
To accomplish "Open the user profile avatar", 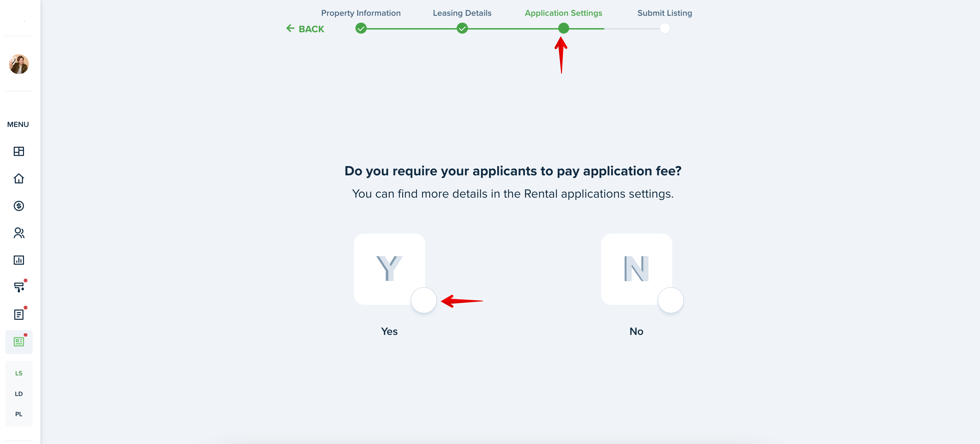I will click(x=19, y=64).
